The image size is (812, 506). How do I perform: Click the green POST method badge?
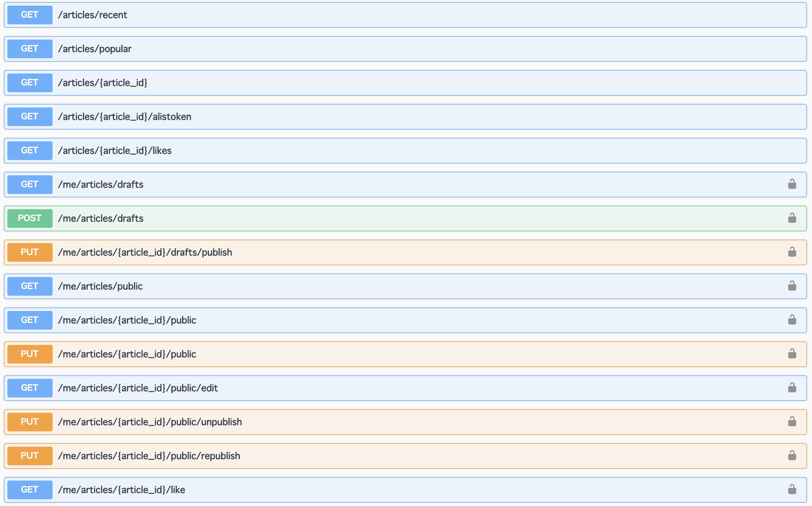click(30, 218)
